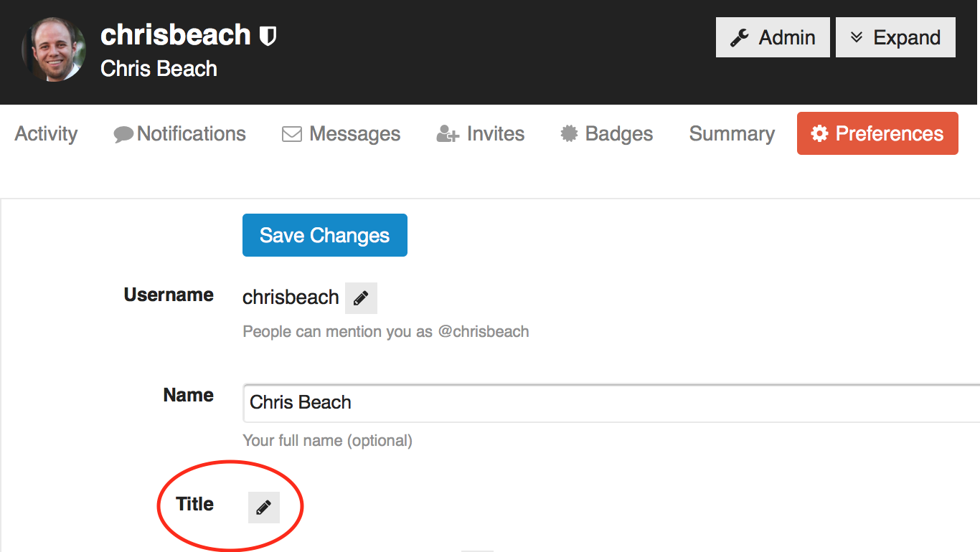Image resolution: width=980 pixels, height=552 pixels.
Task: Click the envelope icon for Messages
Action: point(291,134)
